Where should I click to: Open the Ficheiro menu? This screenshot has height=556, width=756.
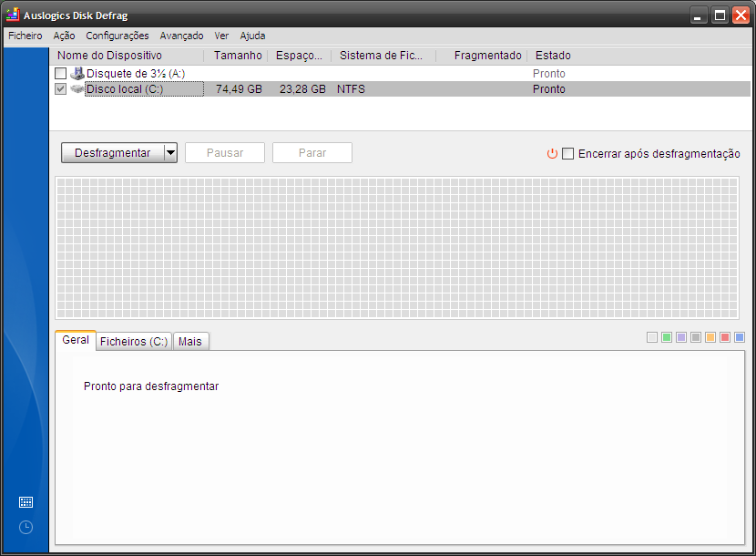(26, 36)
